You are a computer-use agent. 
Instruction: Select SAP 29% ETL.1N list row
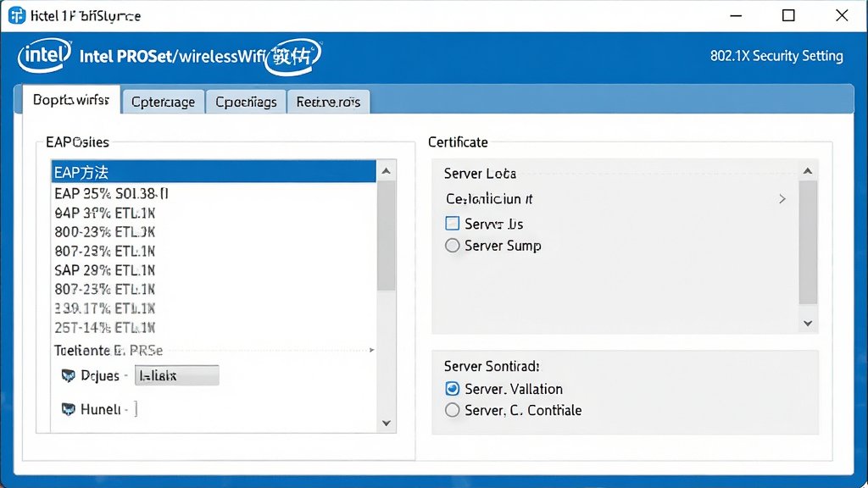214,270
